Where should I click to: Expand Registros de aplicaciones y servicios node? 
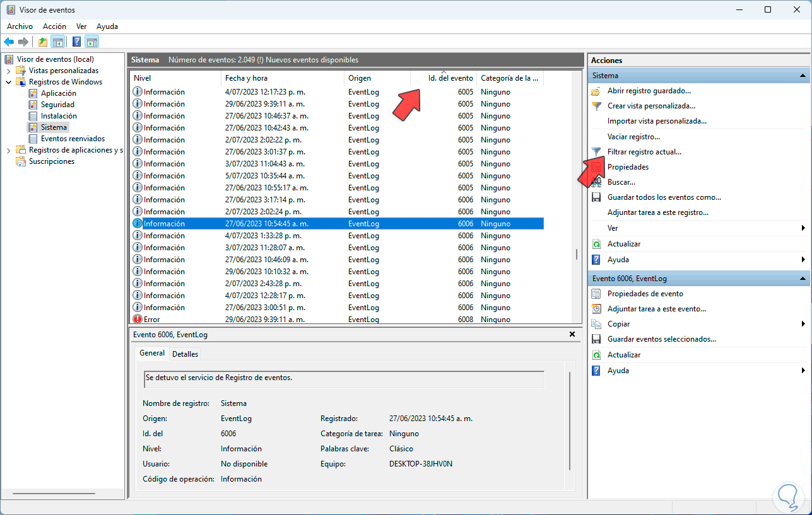(9, 150)
